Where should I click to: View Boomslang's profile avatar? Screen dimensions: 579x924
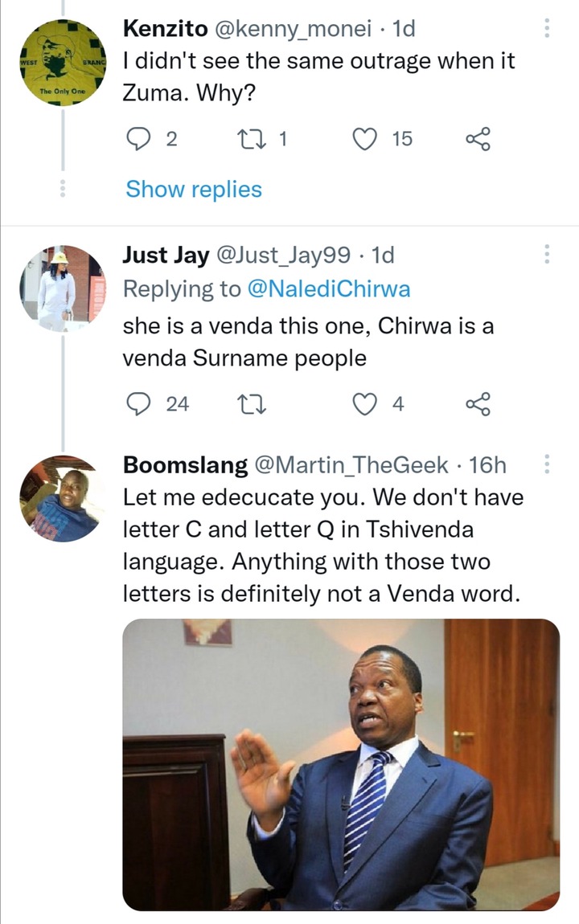(63, 498)
